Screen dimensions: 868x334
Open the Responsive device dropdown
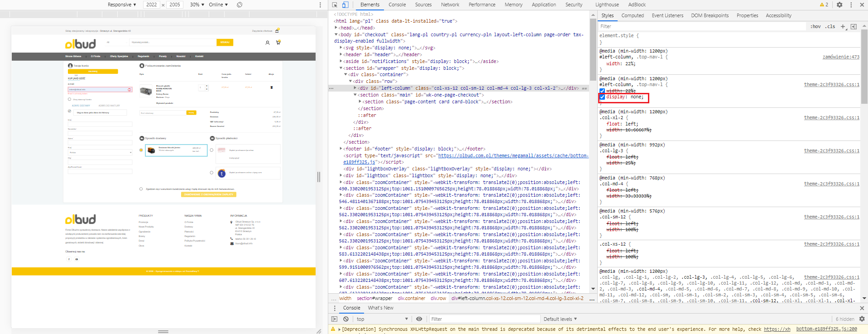[x=121, y=5]
